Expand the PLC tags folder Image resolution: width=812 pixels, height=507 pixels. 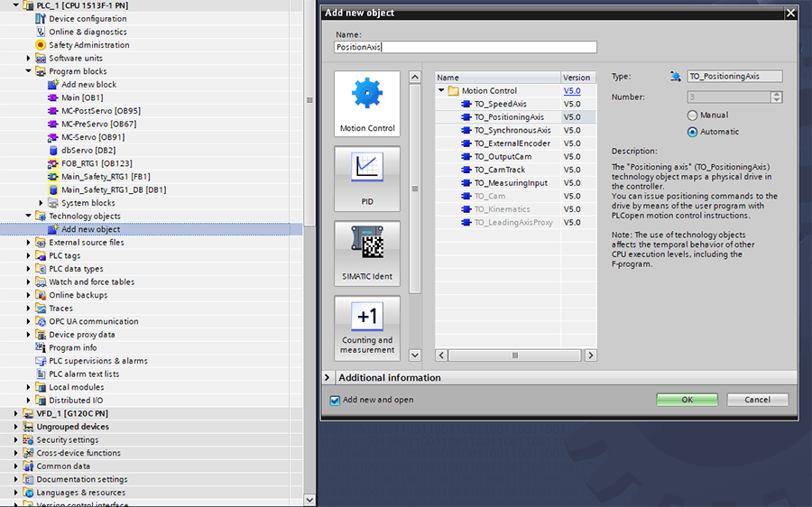click(29, 255)
